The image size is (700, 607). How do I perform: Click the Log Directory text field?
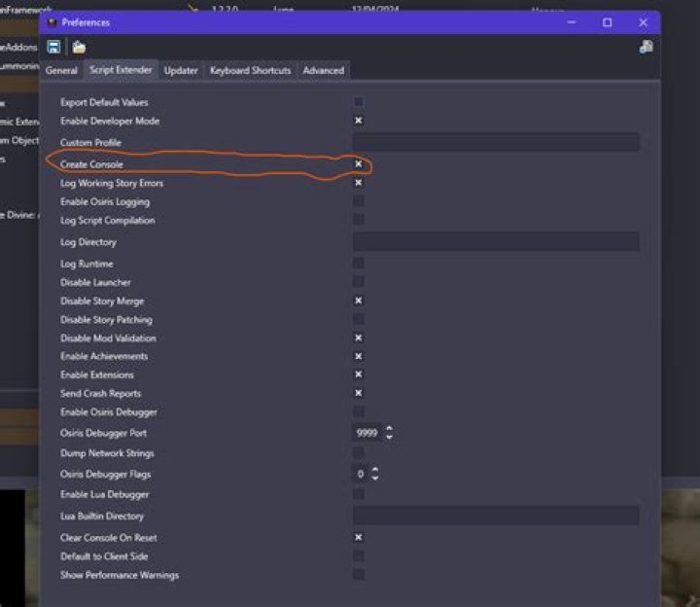click(x=496, y=241)
